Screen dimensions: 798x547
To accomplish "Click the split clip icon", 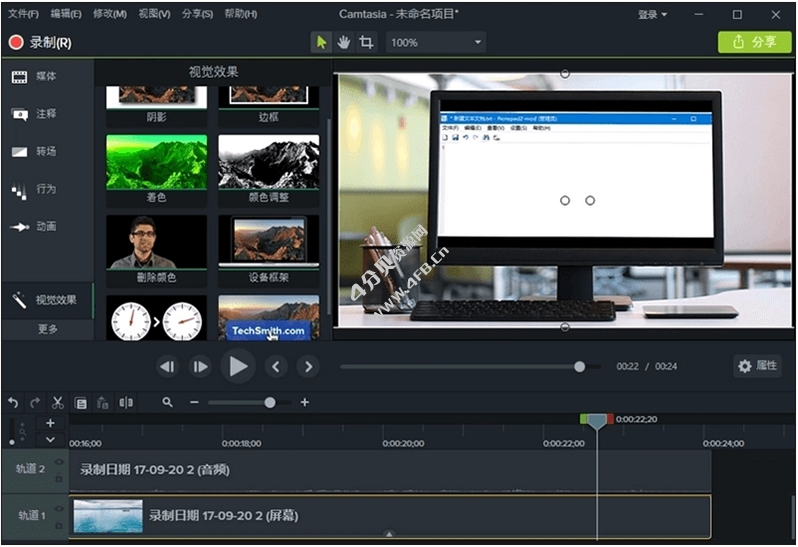I will (x=126, y=403).
